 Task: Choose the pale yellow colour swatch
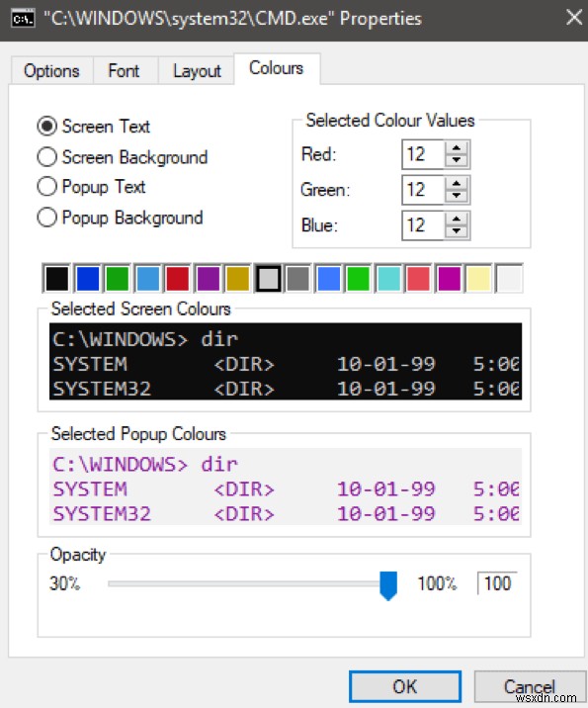(478, 278)
